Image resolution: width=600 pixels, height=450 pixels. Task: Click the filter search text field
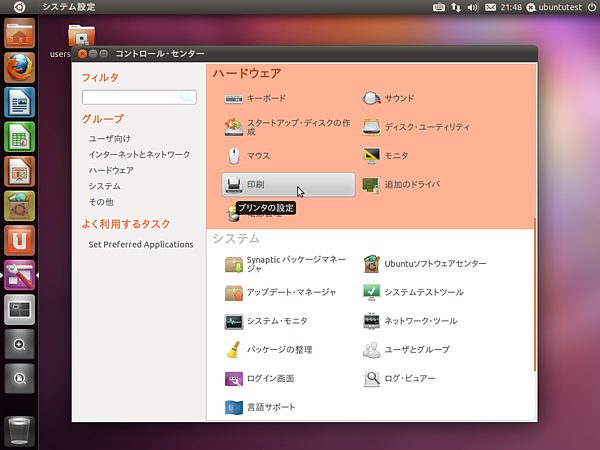click(139, 97)
